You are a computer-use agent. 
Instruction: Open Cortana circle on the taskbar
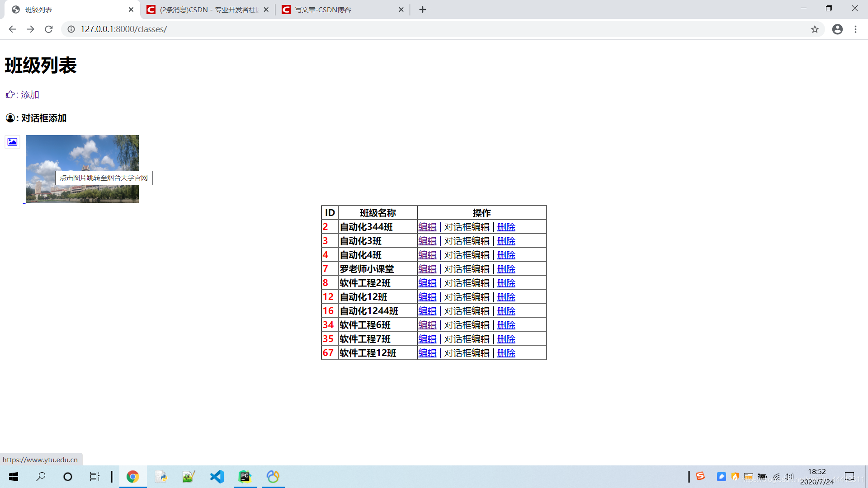[68, 477]
